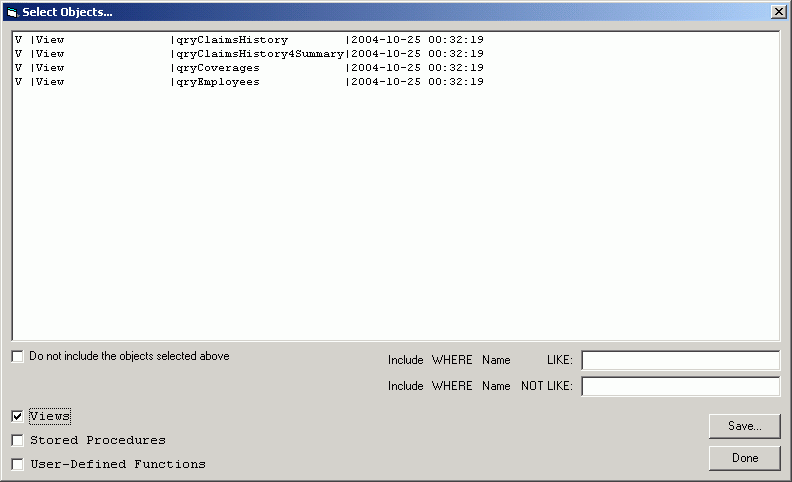Enable the Stored Procedures checkbox
This screenshot has width=792, height=482.
(x=18, y=440)
